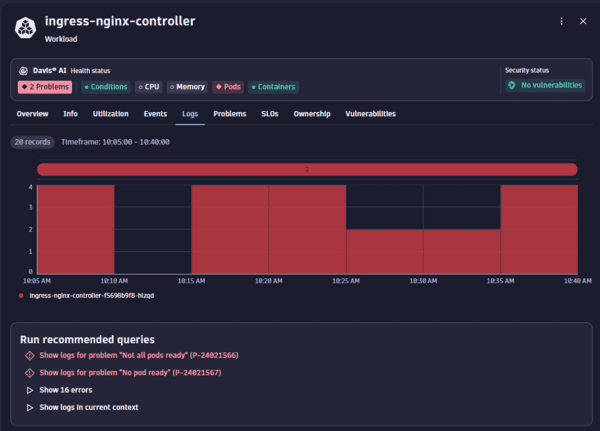Click the ingress-nginx-controller legend color dot
The width and height of the screenshot is (600, 431).
point(22,296)
